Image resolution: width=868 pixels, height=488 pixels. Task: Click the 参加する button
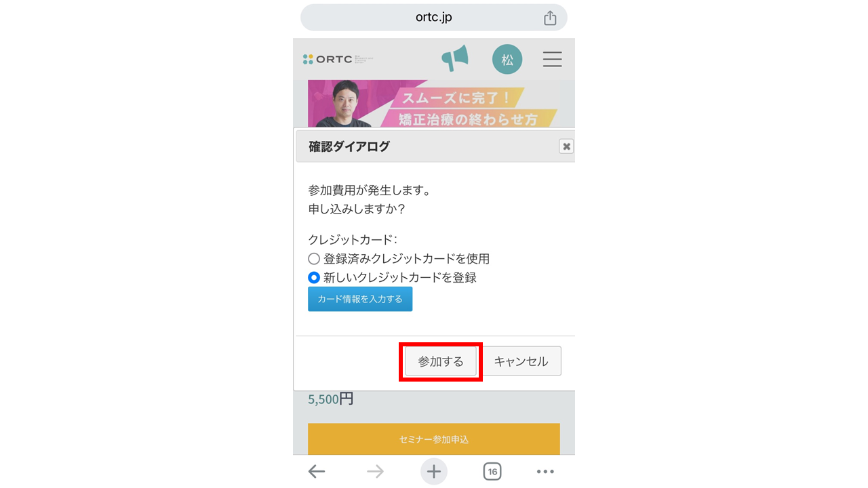[441, 361]
